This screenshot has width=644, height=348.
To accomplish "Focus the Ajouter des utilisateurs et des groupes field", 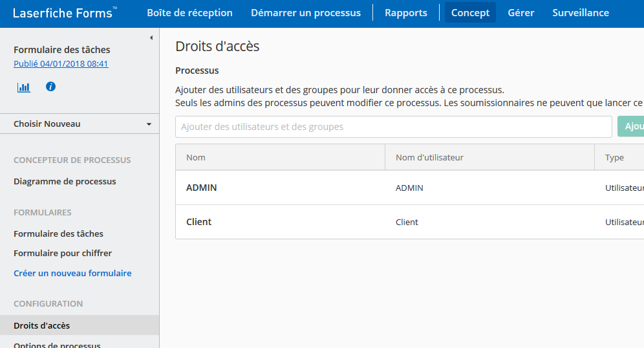I will click(394, 127).
